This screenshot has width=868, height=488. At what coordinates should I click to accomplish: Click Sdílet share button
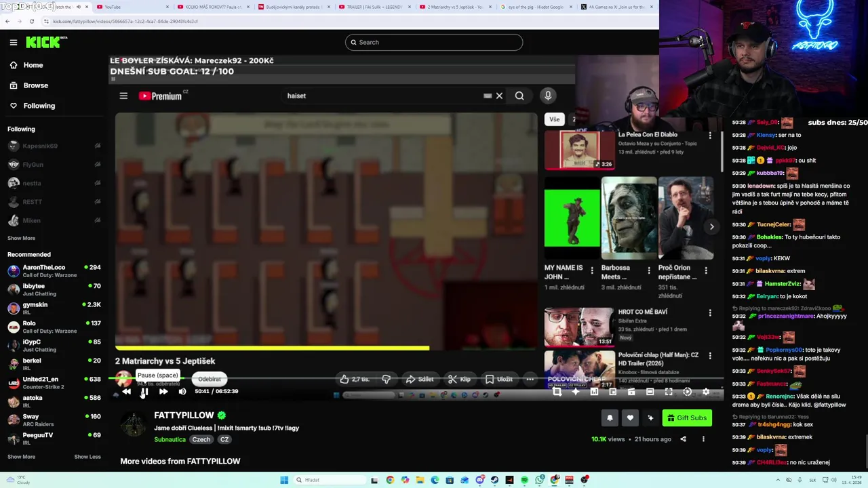(x=419, y=380)
